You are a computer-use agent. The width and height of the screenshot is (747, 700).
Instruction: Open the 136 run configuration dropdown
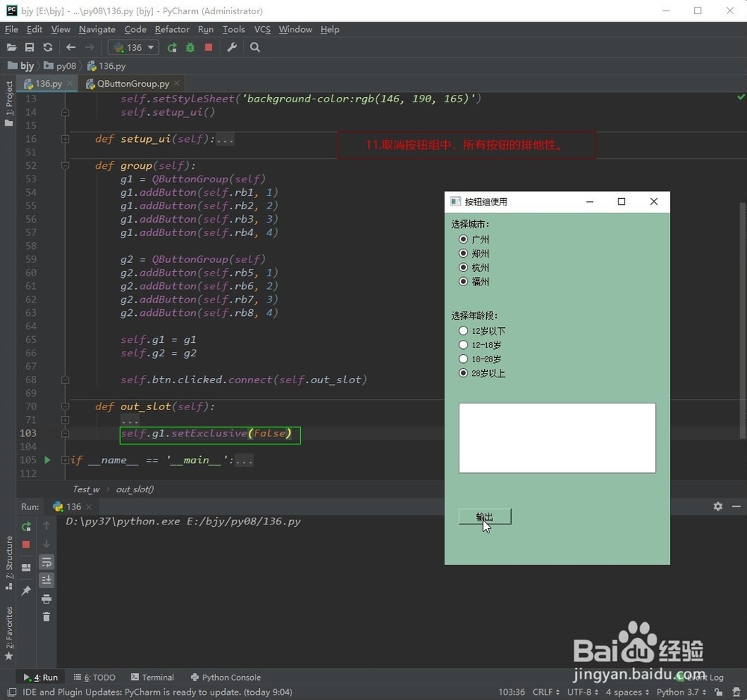tap(134, 47)
